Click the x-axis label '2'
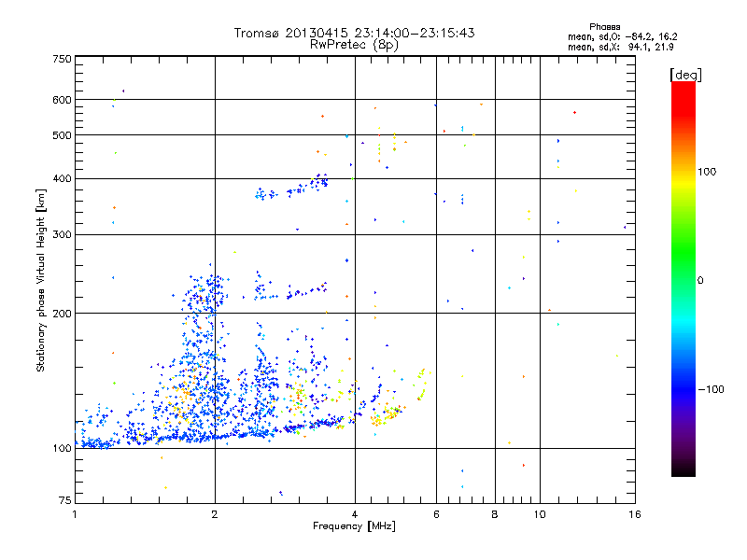The width and height of the screenshot is (747, 560). click(x=215, y=514)
